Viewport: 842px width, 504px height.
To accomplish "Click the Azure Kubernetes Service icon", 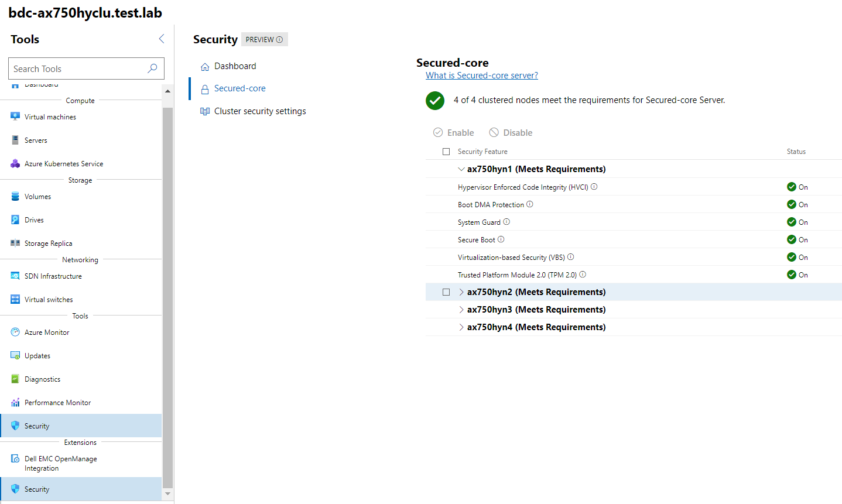I will point(15,163).
